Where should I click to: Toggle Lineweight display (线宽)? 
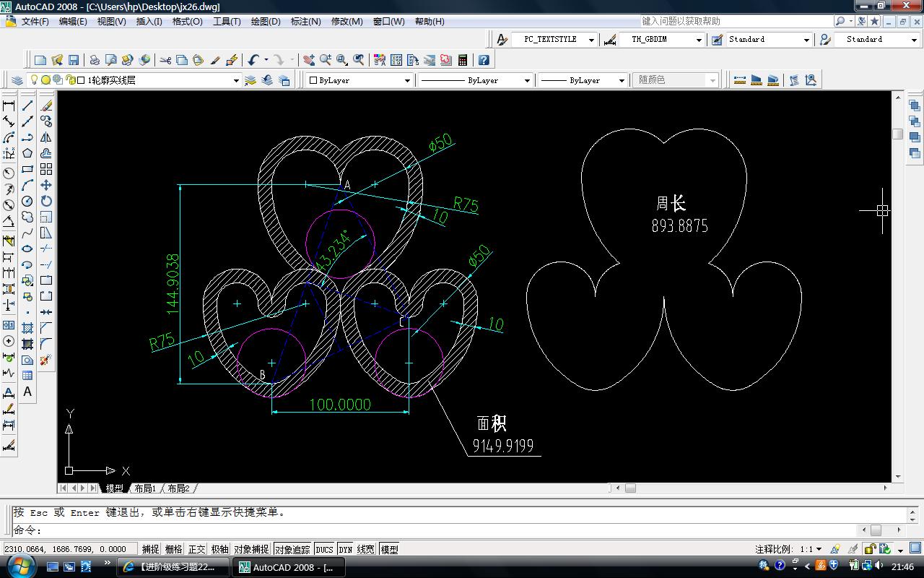click(x=366, y=549)
